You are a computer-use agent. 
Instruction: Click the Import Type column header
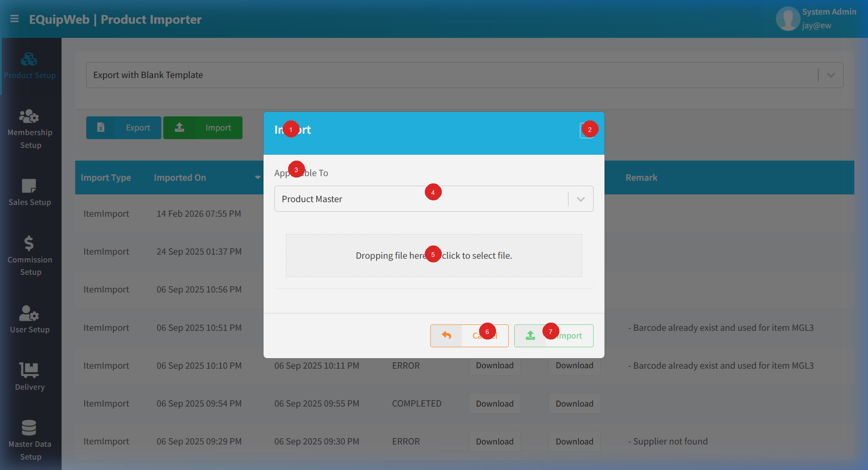[x=106, y=178]
